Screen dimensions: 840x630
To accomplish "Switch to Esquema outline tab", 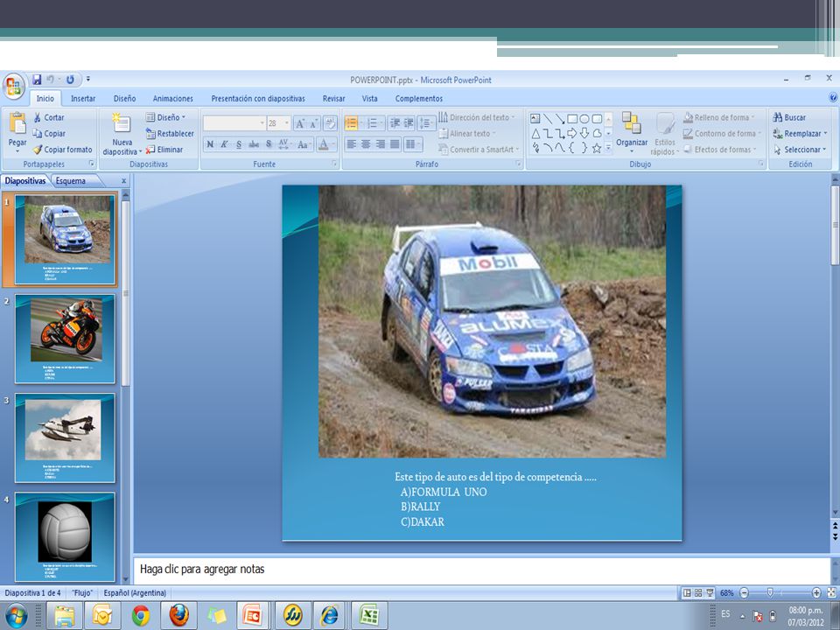I will click(71, 181).
